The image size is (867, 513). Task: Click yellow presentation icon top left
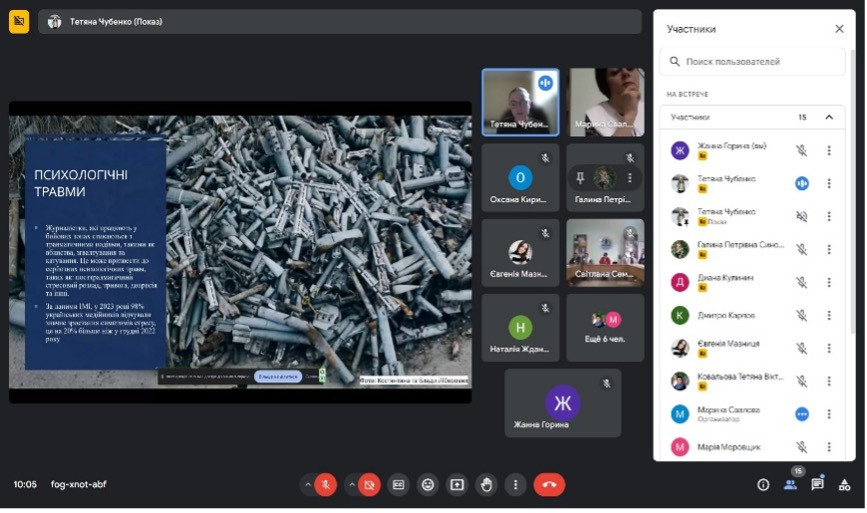(x=19, y=22)
